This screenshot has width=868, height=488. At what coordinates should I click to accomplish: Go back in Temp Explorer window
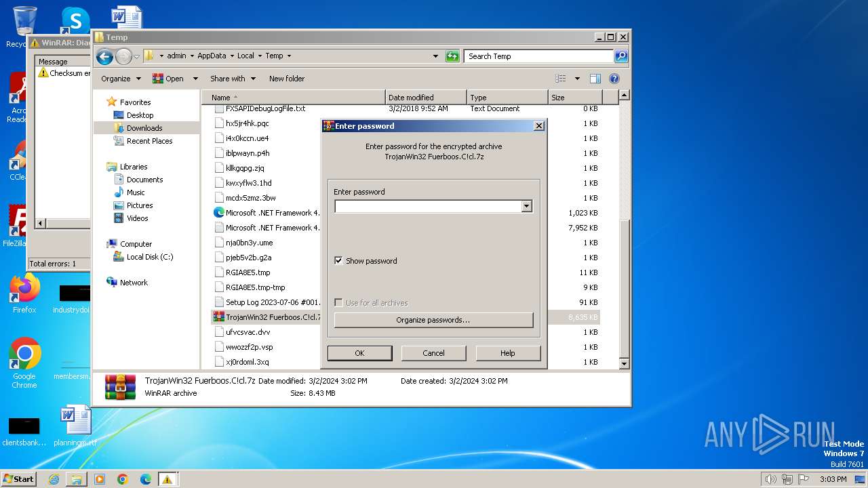104,56
